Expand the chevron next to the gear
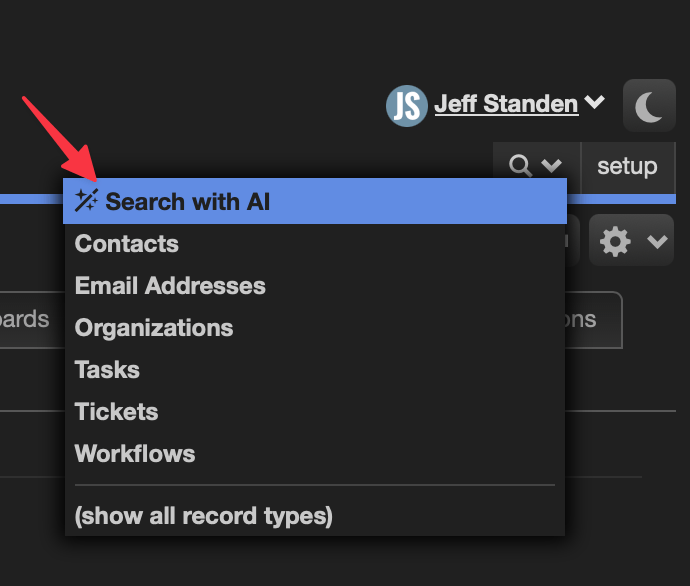The image size is (690, 586). [657, 241]
